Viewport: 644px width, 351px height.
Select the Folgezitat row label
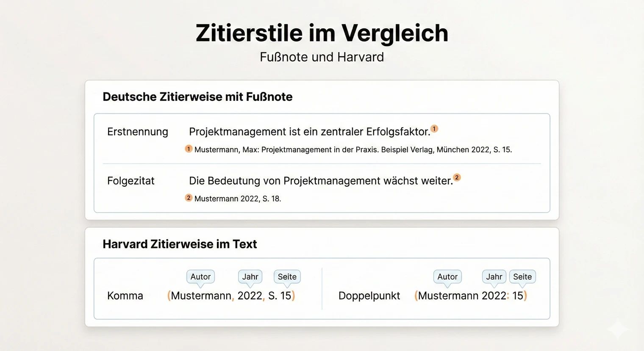[130, 181]
